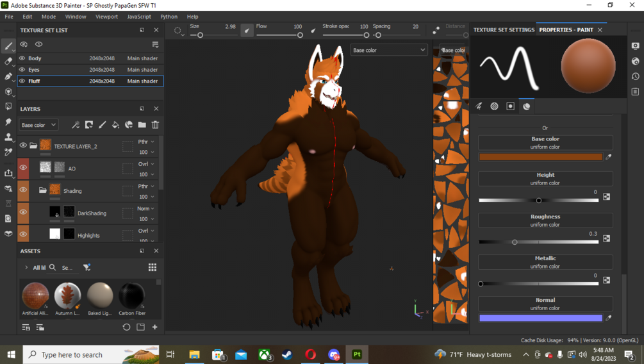Image resolution: width=644 pixels, height=364 pixels.
Task: Select the Properties - Paint tab
Action: tap(566, 30)
